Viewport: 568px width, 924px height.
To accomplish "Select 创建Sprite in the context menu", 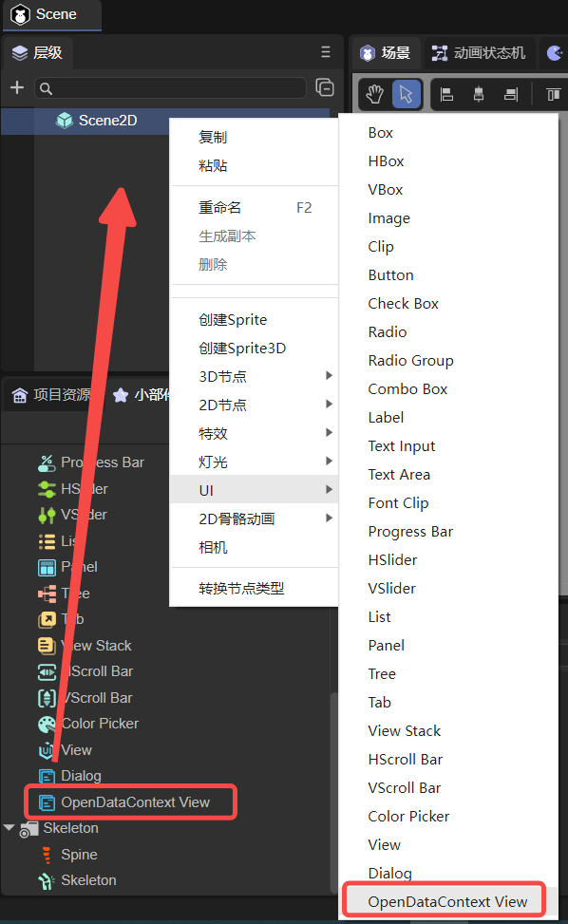I will point(233,319).
